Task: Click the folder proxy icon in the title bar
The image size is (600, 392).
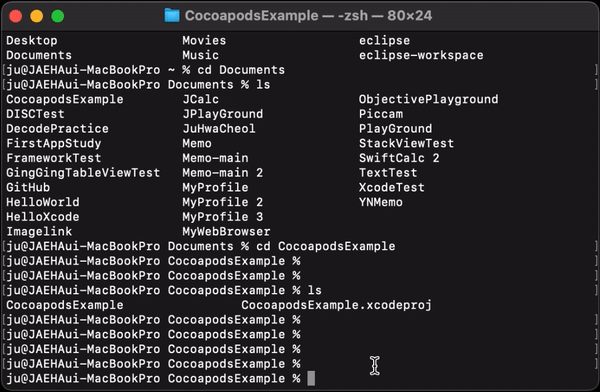Action: coord(172,16)
